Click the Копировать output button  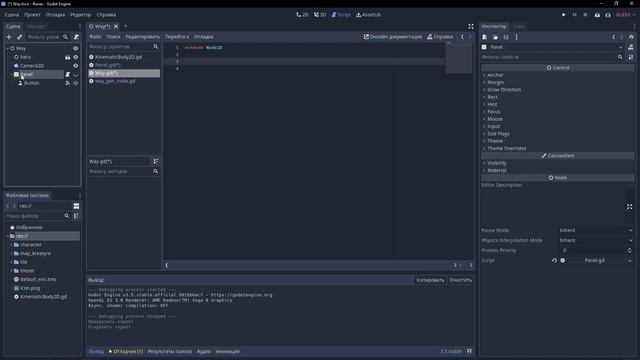430,280
